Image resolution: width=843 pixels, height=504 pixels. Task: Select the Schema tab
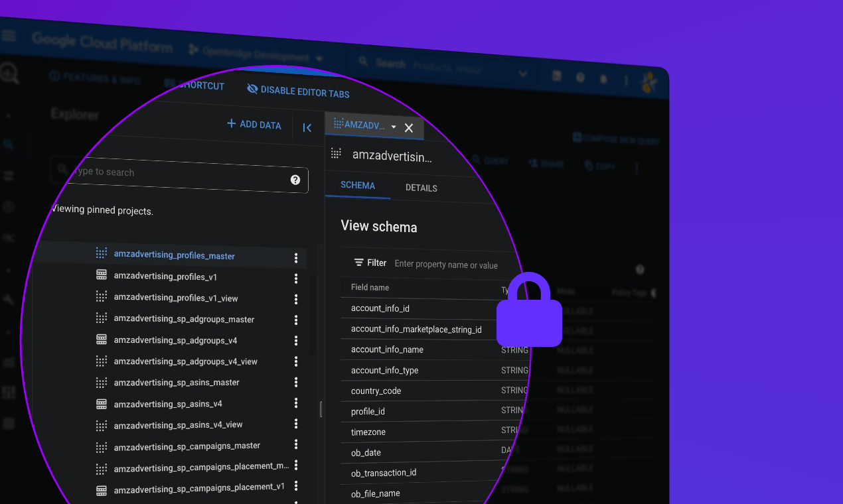(358, 186)
